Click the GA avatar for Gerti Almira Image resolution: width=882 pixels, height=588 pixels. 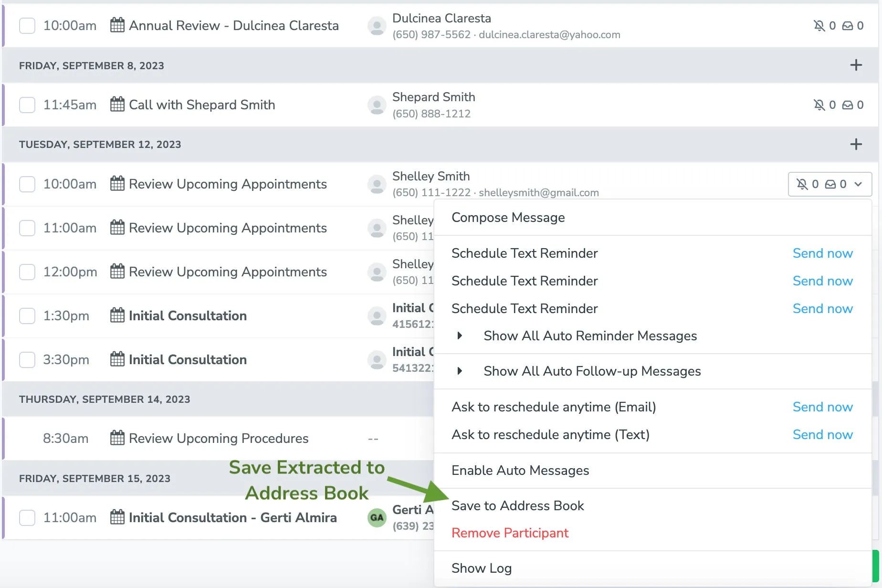[x=377, y=517]
